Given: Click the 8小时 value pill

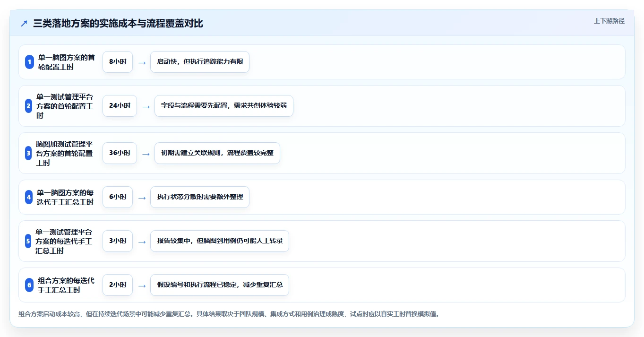Looking at the screenshot, I should point(118,62).
